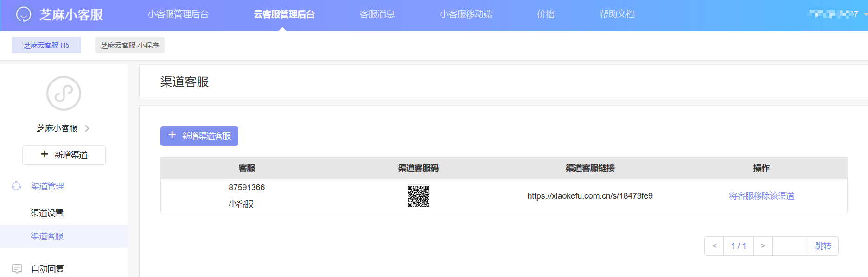
Task: Click the 小客服 name in table row
Action: 241,204
